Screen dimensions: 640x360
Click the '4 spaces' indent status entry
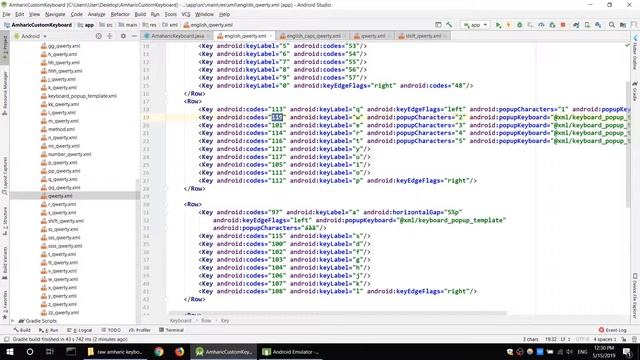605,339
